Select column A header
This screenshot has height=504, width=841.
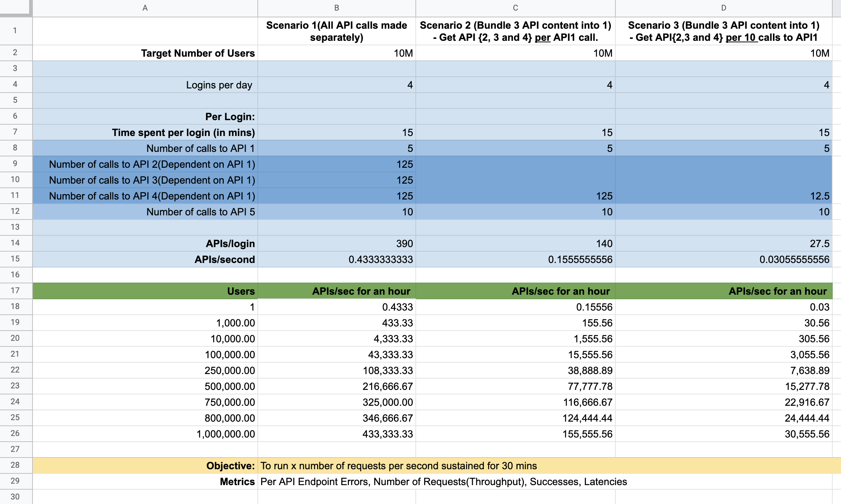click(145, 8)
